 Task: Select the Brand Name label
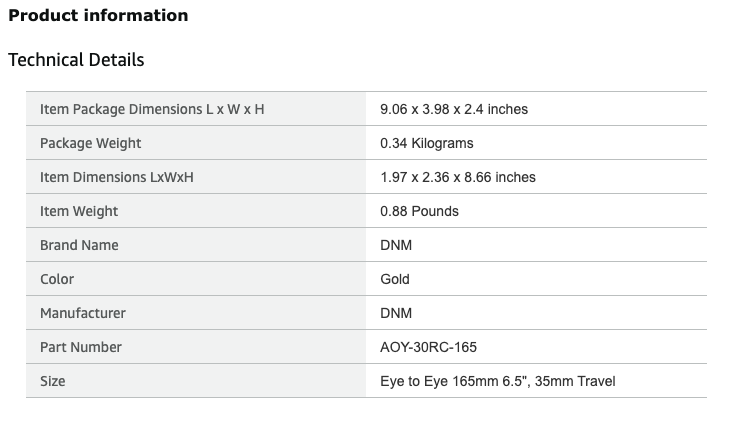tap(79, 245)
